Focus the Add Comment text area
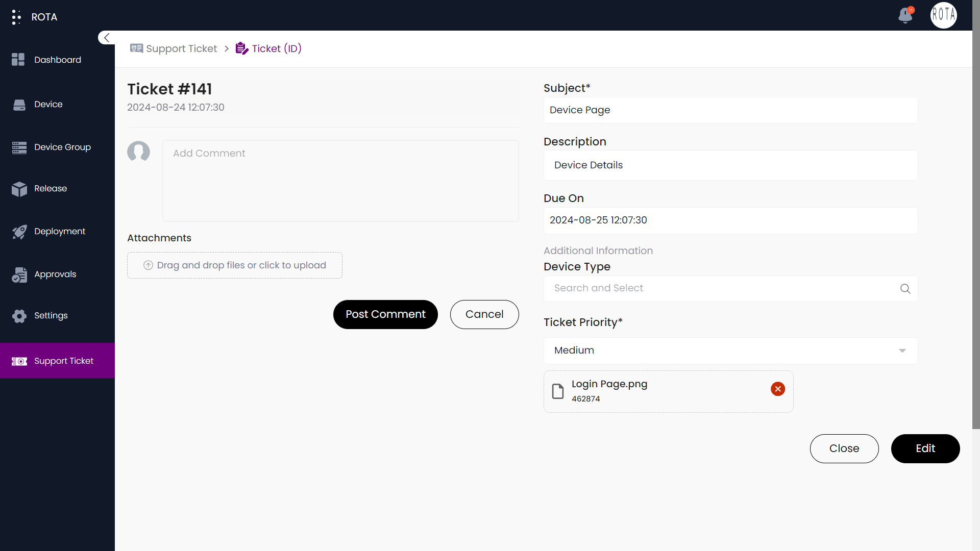Image resolution: width=980 pixels, height=551 pixels. click(340, 181)
